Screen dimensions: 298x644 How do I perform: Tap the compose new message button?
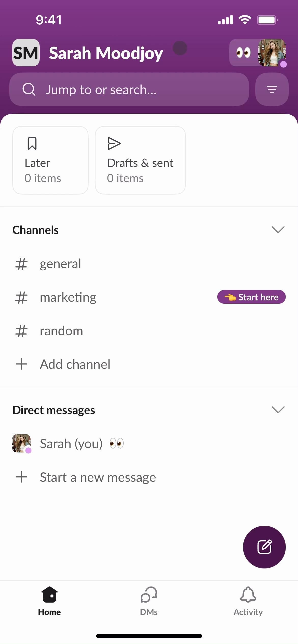tap(264, 547)
